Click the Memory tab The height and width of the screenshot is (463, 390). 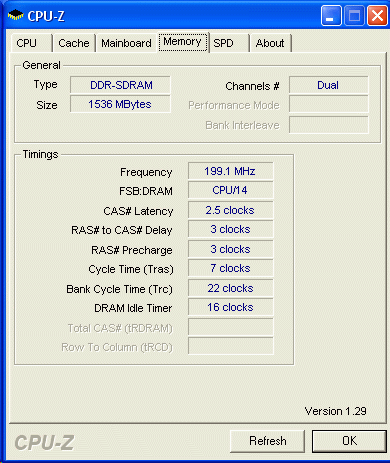182,42
